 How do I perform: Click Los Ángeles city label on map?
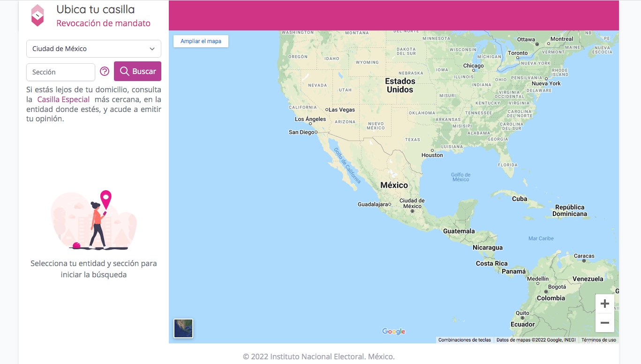point(310,119)
